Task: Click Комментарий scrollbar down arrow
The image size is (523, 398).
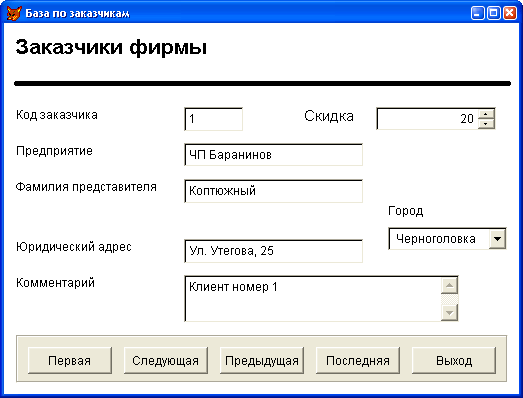Action: (449, 313)
